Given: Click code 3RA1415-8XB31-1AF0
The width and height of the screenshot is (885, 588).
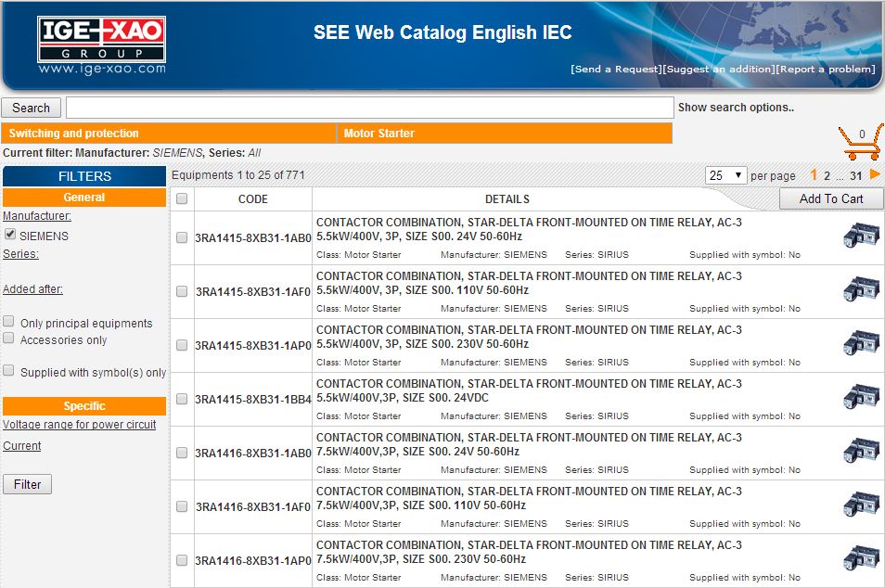Looking at the screenshot, I should click(253, 292).
